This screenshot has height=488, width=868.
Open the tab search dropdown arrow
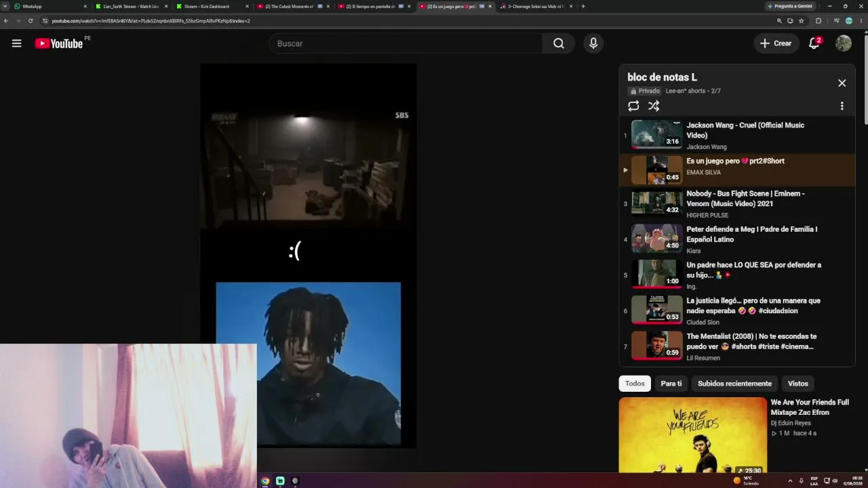pos(5,6)
